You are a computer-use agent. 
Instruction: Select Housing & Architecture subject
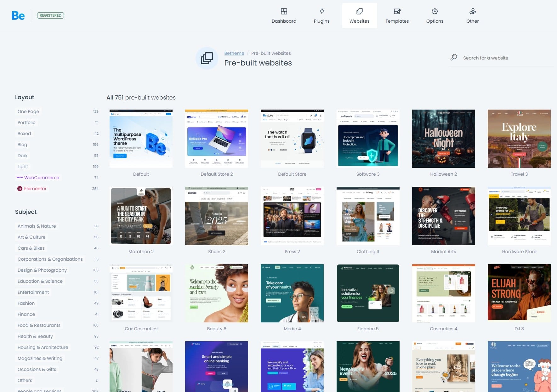43,347
